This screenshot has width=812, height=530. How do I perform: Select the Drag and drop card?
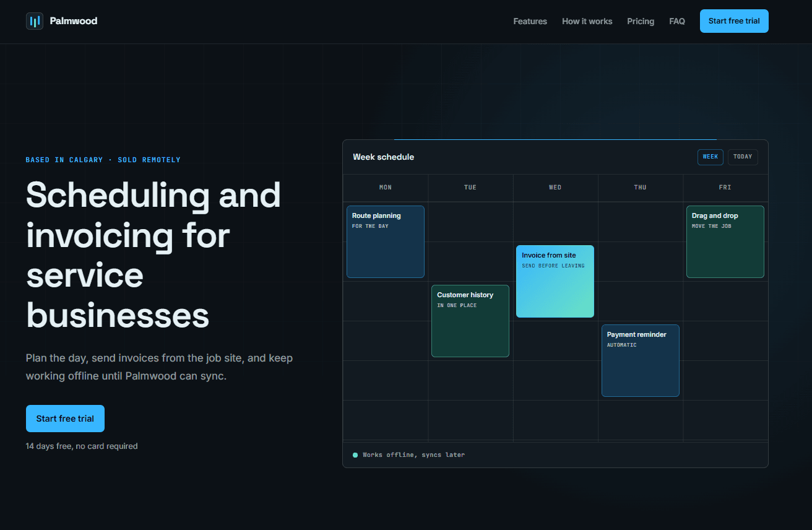[x=725, y=241]
